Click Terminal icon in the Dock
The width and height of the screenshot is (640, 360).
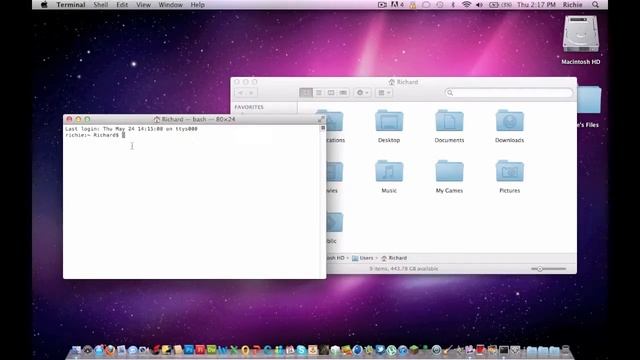(504, 350)
